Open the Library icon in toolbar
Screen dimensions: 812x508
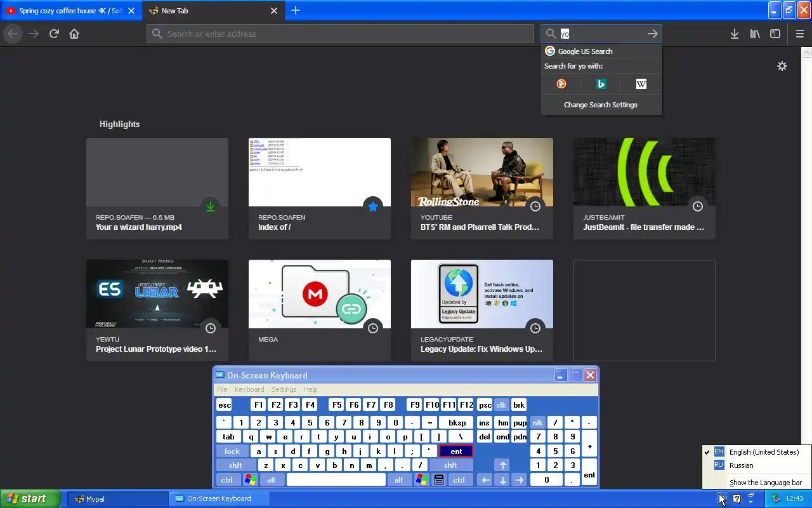[x=755, y=34]
